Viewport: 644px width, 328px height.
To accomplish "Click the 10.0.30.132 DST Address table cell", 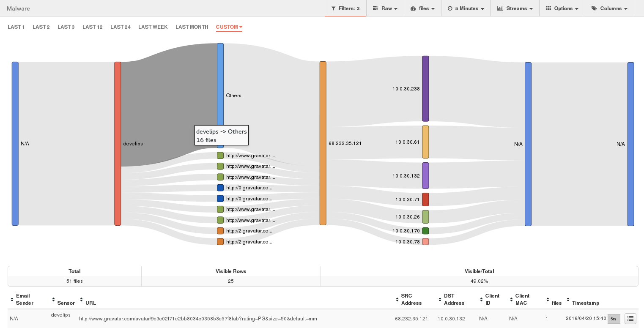I will coord(451,319).
